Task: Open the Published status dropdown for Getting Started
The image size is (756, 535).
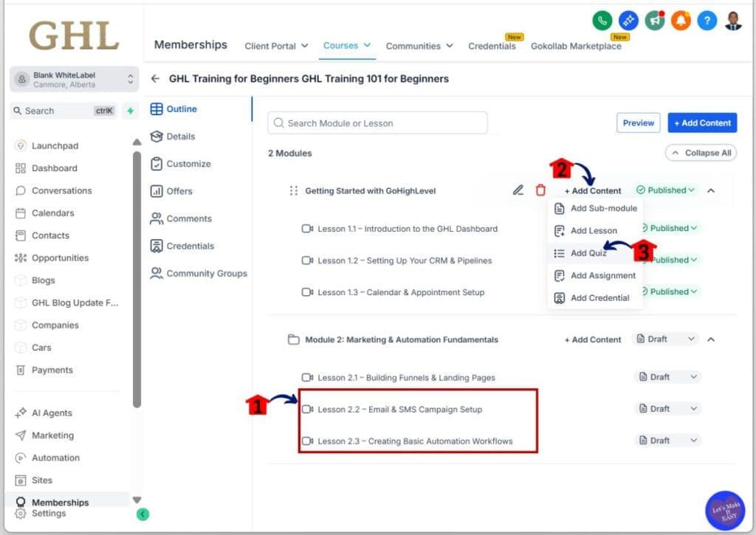Action: 663,190
